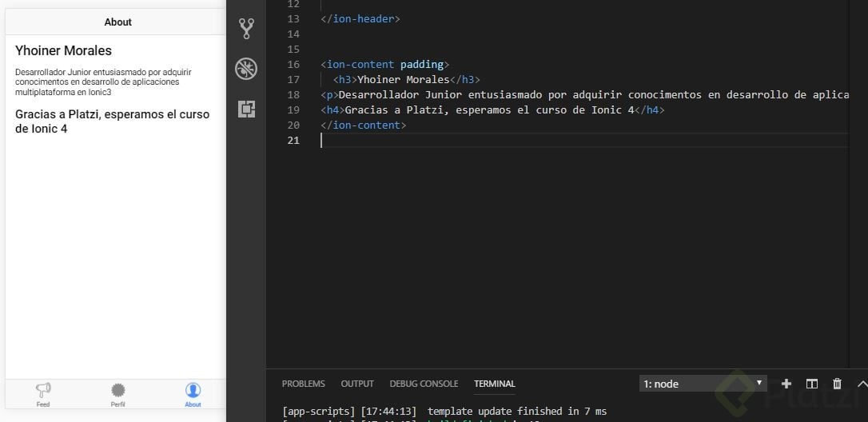The width and height of the screenshot is (868, 422).
Task: Kill terminal using the trash icon
Action: coord(837,384)
